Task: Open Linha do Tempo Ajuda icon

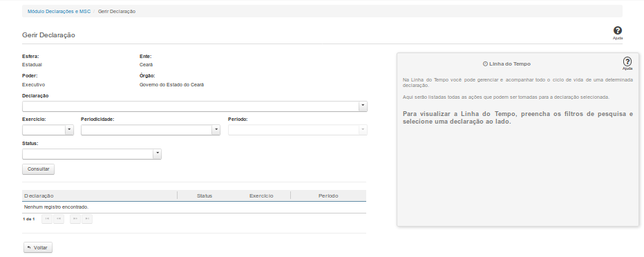Action: click(x=627, y=61)
